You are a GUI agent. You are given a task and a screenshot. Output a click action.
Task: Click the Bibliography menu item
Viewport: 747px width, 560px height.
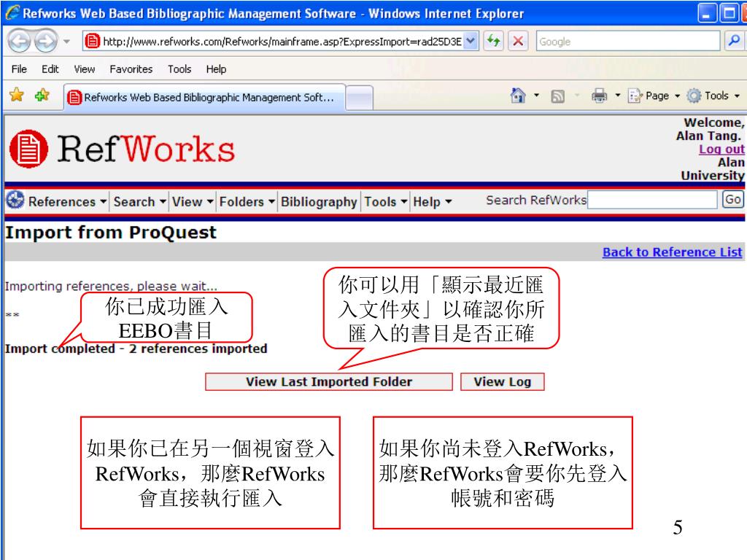click(319, 201)
